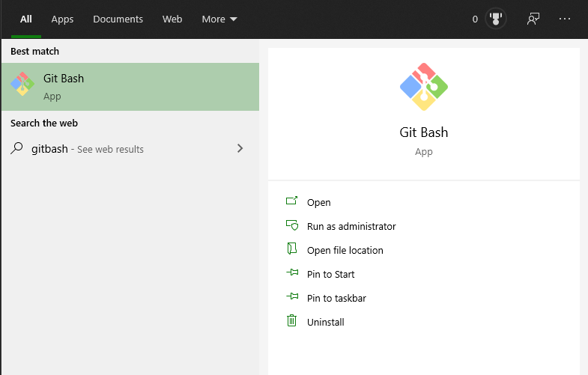This screenshot has height=375, width=588.
Task: Expand the More filters dropdown
Action: tap(219, 19)
